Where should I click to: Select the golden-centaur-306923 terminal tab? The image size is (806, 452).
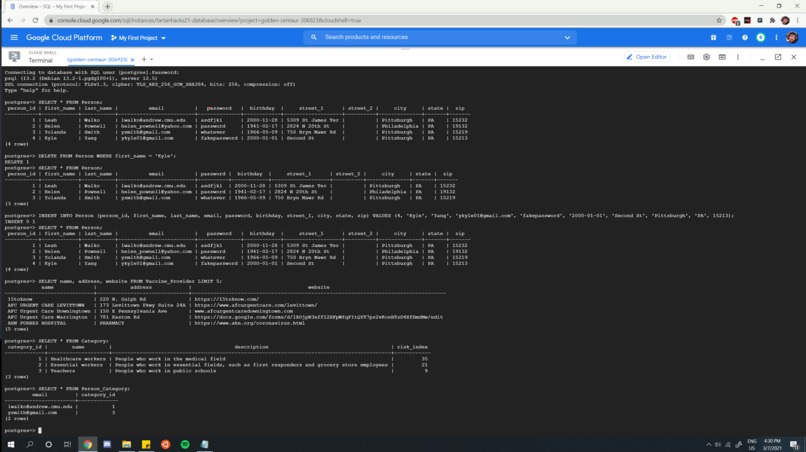point(97,60)
